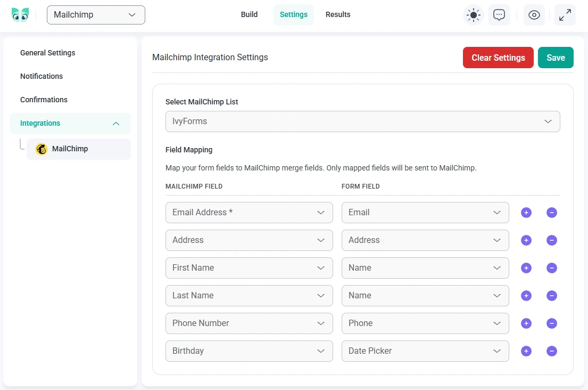Save the Mailchimp integration settings
This screenshot has height=390, width=588.
pyautogui.click(x=556, y=57)
